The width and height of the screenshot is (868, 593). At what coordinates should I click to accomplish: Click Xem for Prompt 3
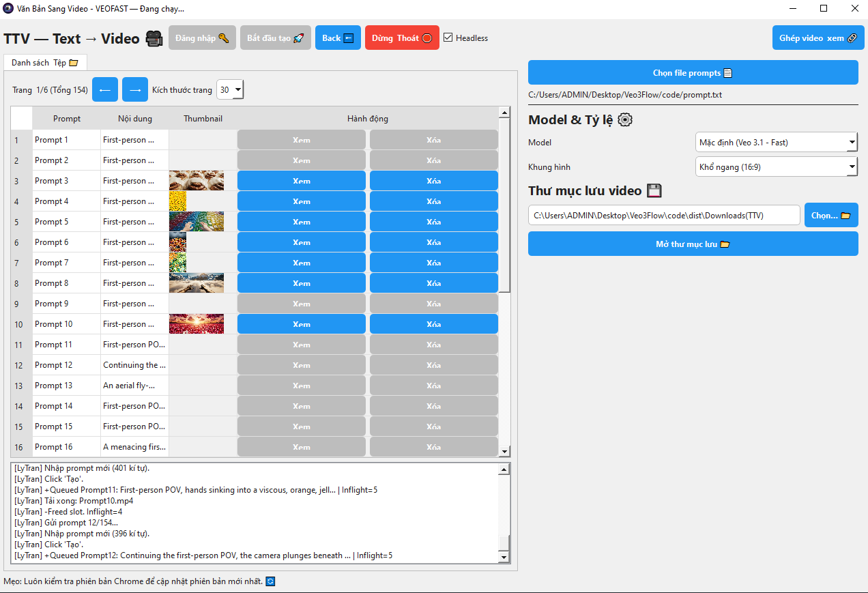pos(301,181)
